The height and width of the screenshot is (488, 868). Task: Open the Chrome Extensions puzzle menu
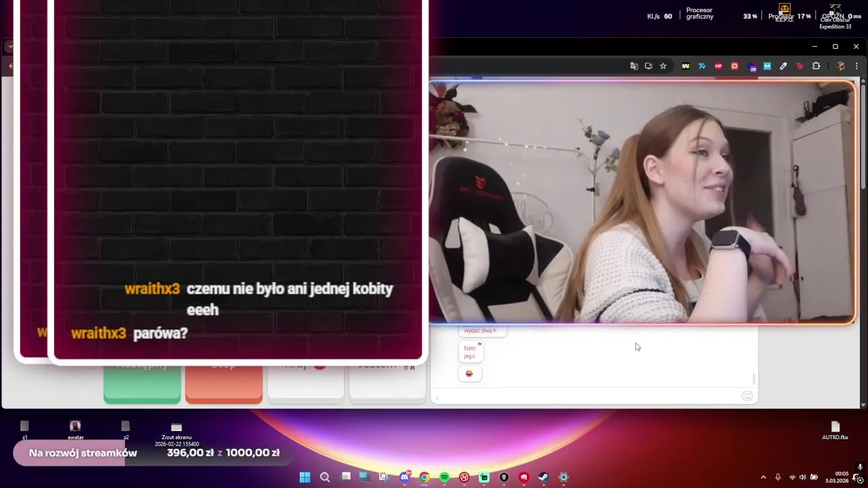coord(816,66)
